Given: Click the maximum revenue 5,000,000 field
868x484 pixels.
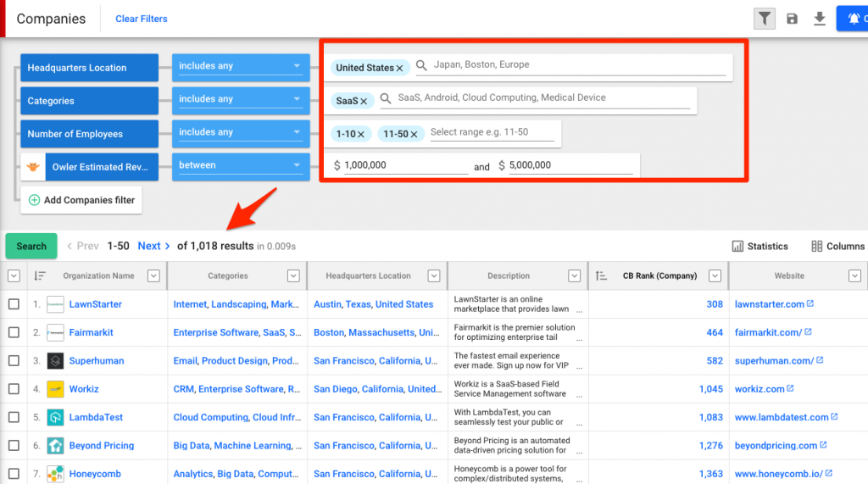Looking at the screenshot, I should [x=570, y=165].
